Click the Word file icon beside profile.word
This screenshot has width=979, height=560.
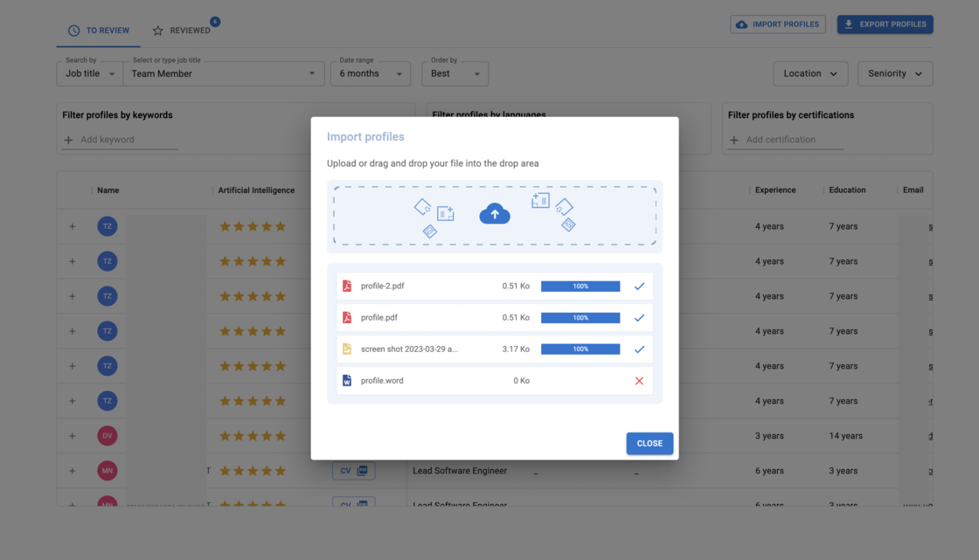click(345, 380)
